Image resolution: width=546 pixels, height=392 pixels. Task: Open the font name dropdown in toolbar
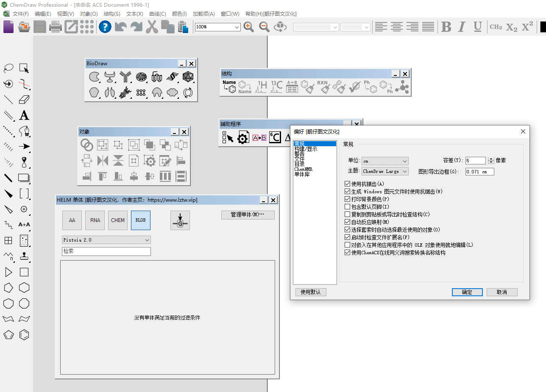coord(316,27)
